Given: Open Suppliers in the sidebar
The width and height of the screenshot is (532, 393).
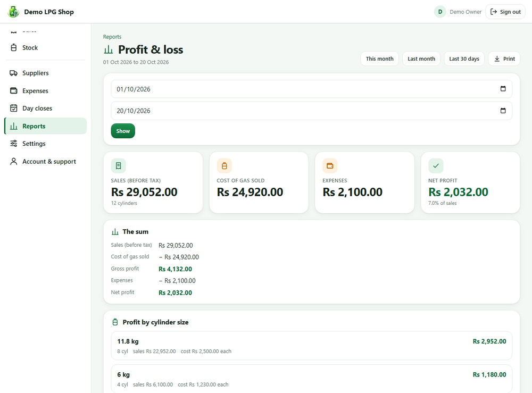Looking at the screenshot, I should point(45,73).
